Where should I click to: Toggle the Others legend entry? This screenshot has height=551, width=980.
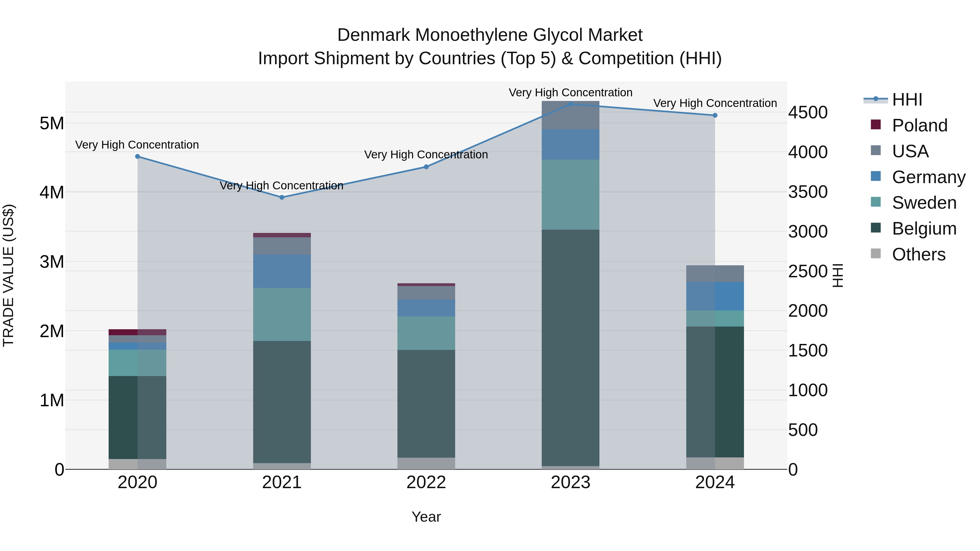point(908,254)
